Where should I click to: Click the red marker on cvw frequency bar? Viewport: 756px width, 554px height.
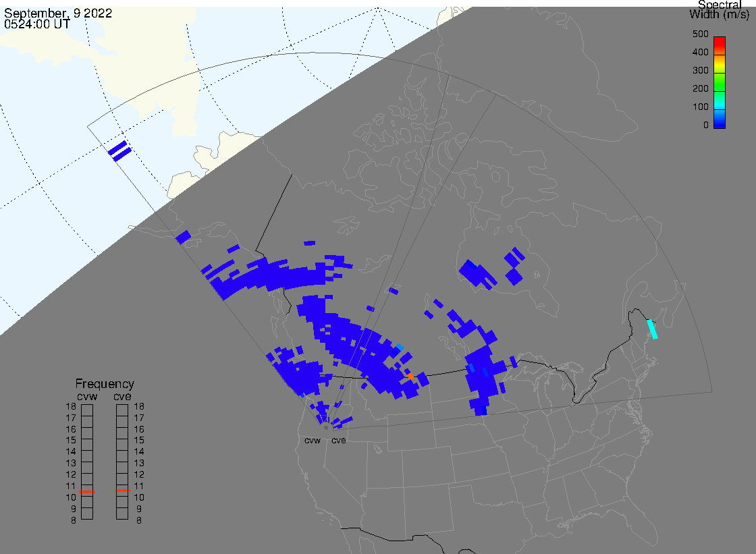click(87, 492)
